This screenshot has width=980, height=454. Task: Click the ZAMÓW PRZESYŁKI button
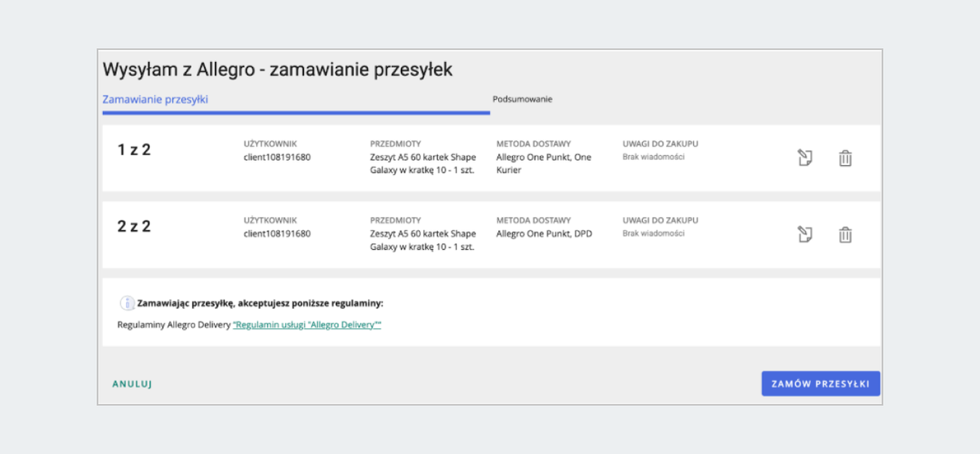click(821, 384)
